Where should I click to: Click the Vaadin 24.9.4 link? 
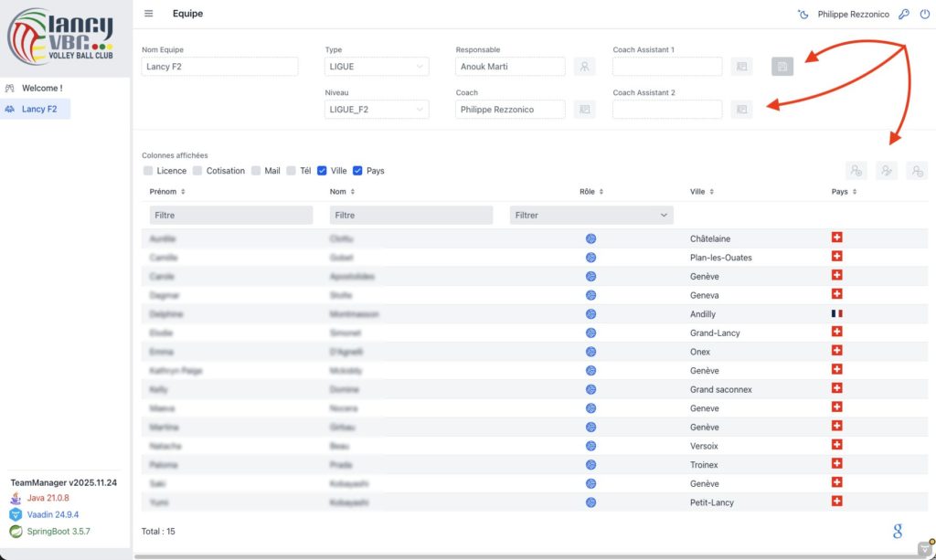pyautogui.click(x=55, y=514)
